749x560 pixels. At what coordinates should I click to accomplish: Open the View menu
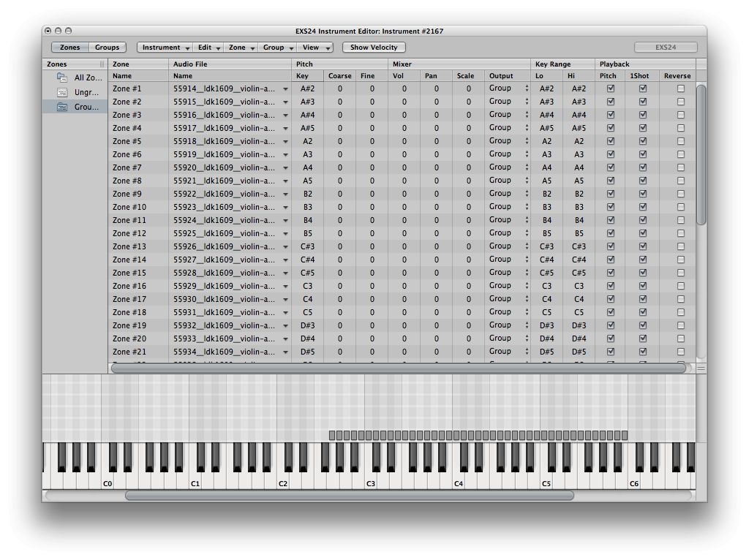(316, 48)
